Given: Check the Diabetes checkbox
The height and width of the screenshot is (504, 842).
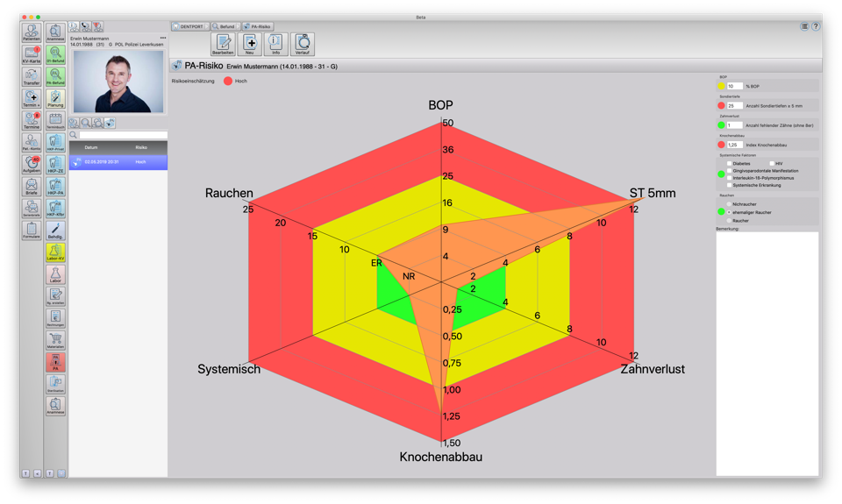Looking at the screenshot, I should tap(729, 163).
